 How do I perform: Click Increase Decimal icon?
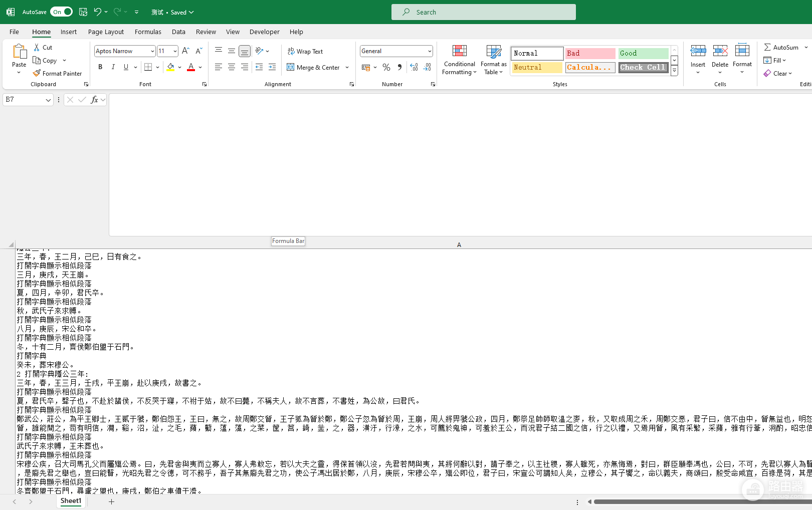click(414, 67)
